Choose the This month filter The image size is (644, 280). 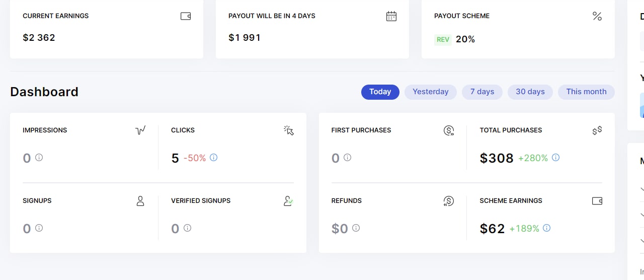[586, 92]
